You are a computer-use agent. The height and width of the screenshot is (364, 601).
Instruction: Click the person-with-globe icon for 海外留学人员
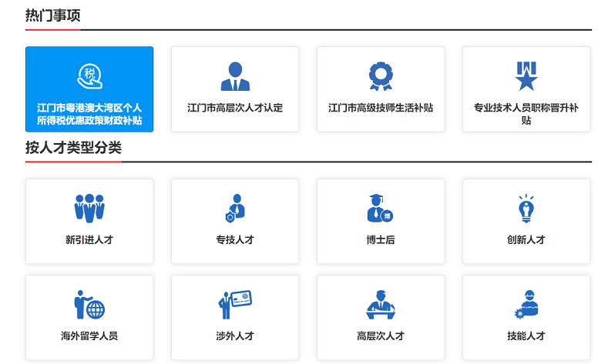[x=89, y=305]
